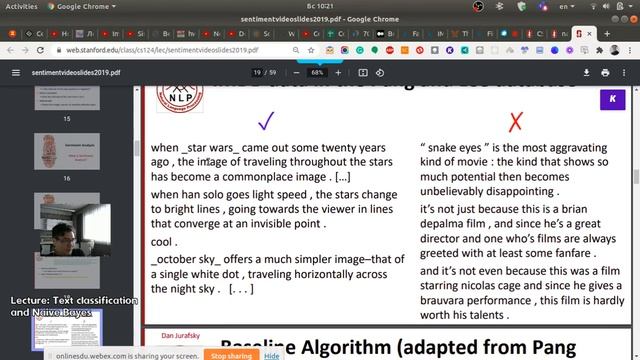The height and width of the screenshot is (360, 640).
Task: Open the Chrome profile avatar
Action: tap(615, 50)
